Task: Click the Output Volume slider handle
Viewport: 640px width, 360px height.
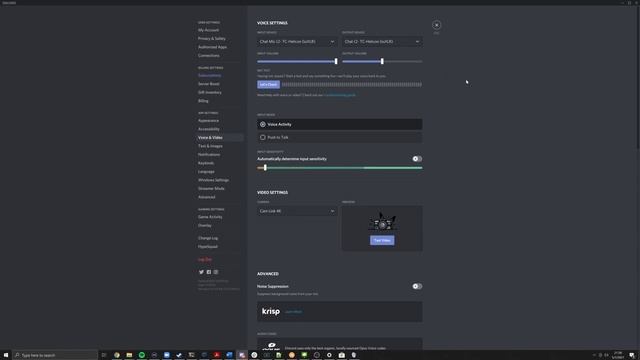Action: [x=382, y=61]
